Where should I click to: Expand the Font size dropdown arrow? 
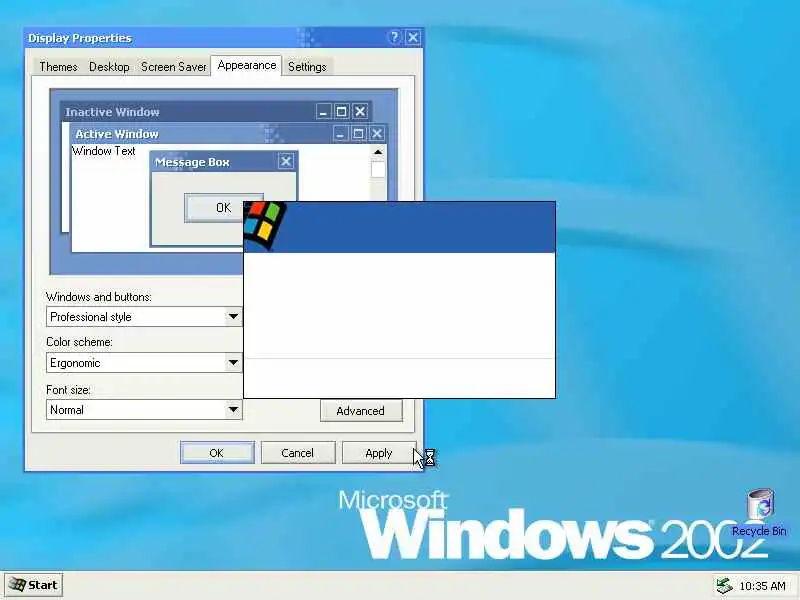point(233,410)
